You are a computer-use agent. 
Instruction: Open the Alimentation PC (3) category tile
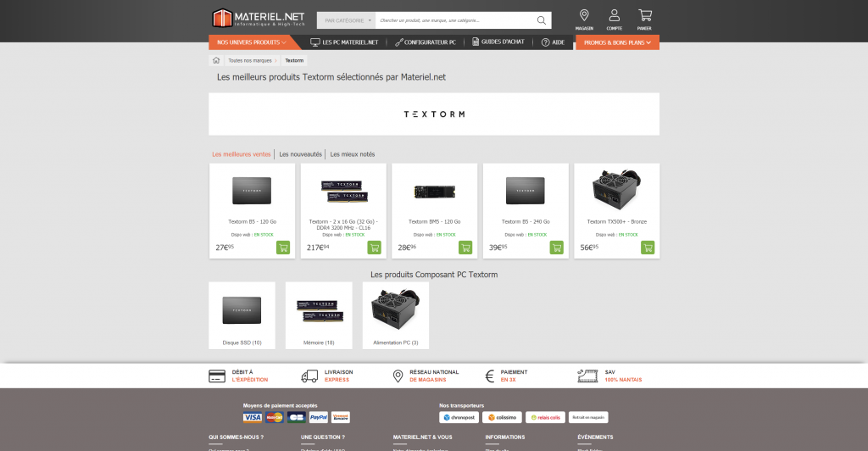[396, 315]
